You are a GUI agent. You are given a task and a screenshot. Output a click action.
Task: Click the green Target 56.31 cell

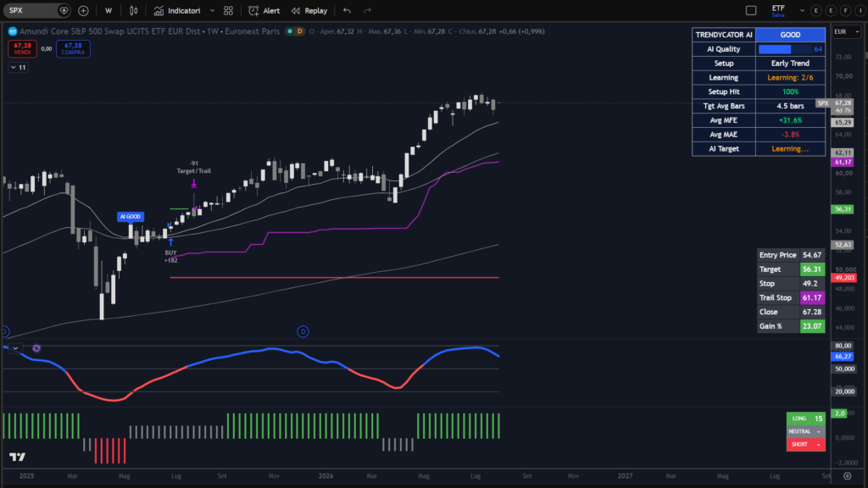click(812, 269)
